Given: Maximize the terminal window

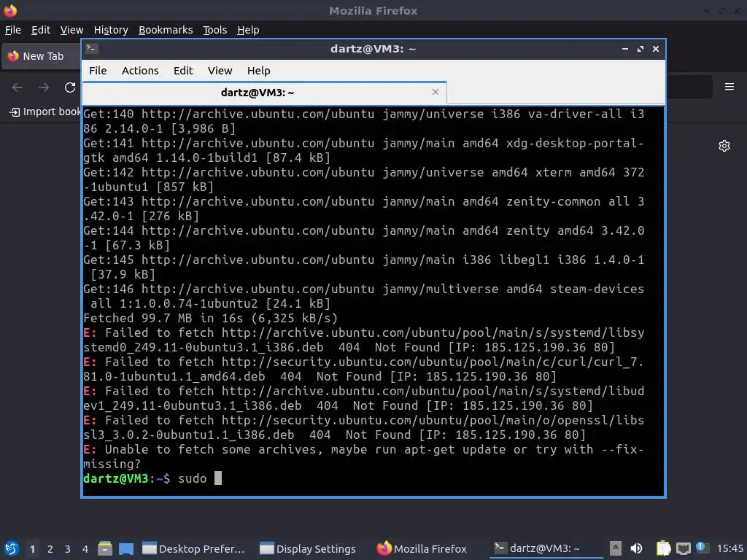Looking at the screenshot, I should pos(640,49).
